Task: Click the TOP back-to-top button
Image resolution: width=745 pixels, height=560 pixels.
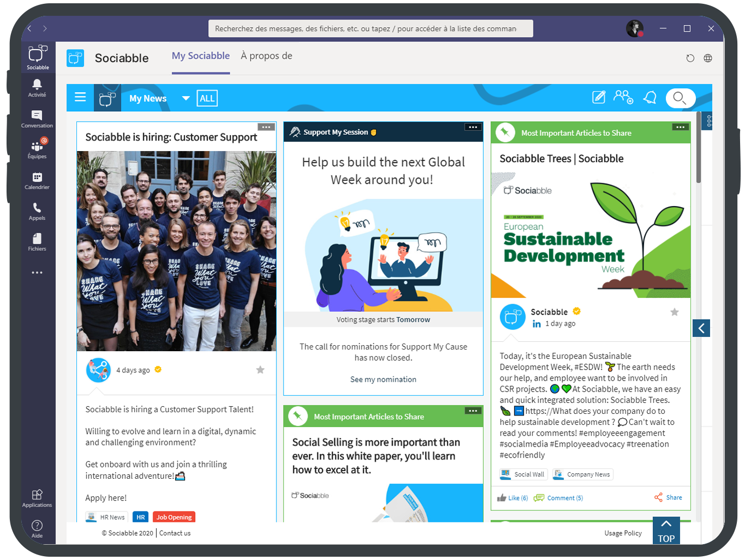Action: pyautogui.click(x=666, y=531)
